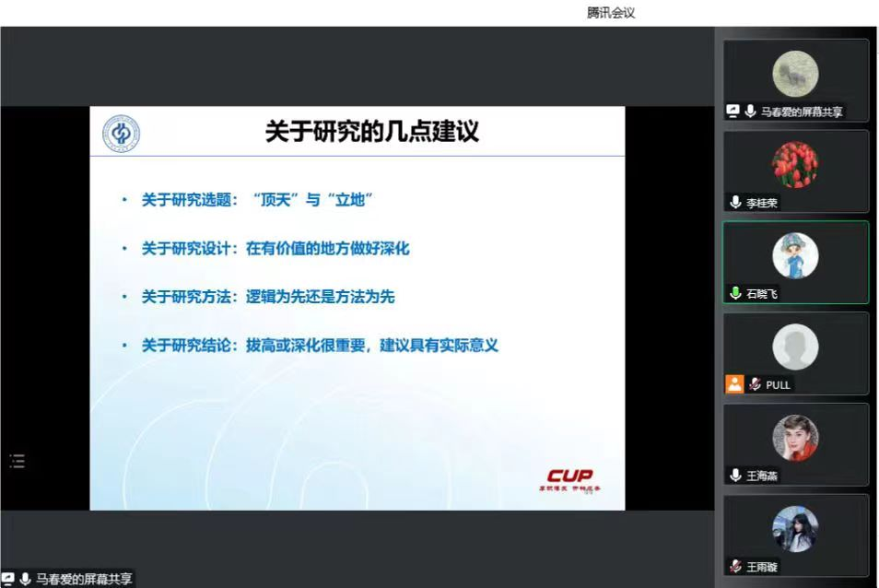879x588 pixels.
Task: Click the microphone icon beside 李桂荣
Action: point(735,203)
